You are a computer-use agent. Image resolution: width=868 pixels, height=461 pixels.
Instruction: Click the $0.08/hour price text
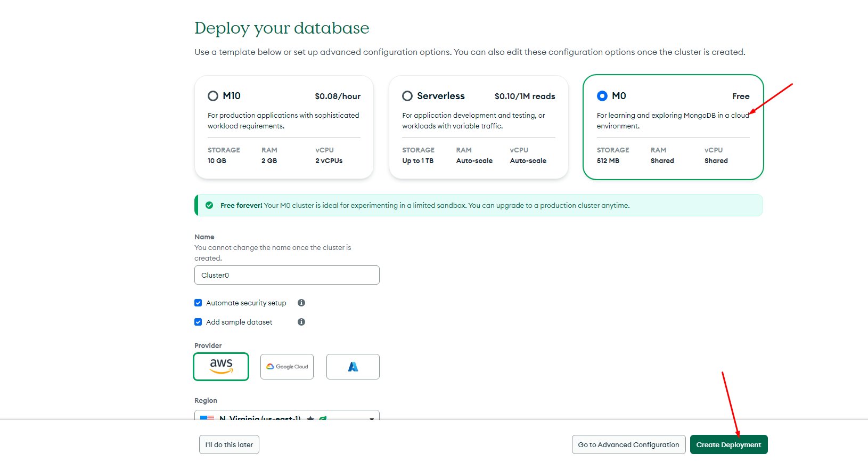pyautogui.click(x=338, y=96)
